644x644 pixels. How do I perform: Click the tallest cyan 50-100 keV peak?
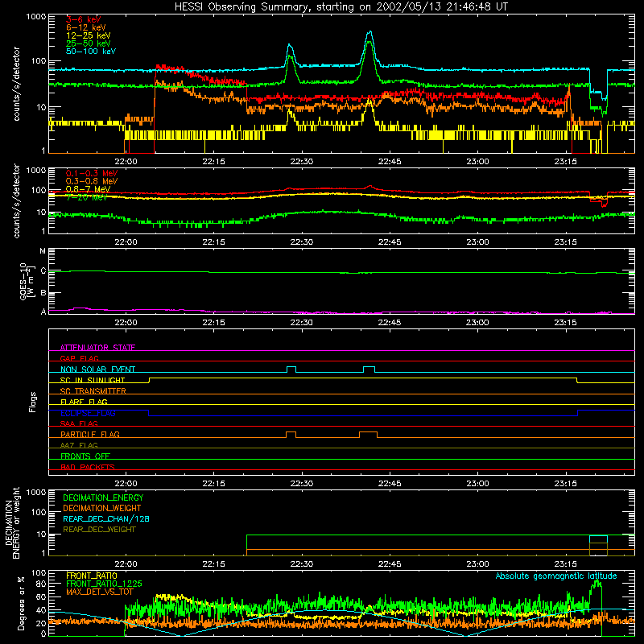370,31
